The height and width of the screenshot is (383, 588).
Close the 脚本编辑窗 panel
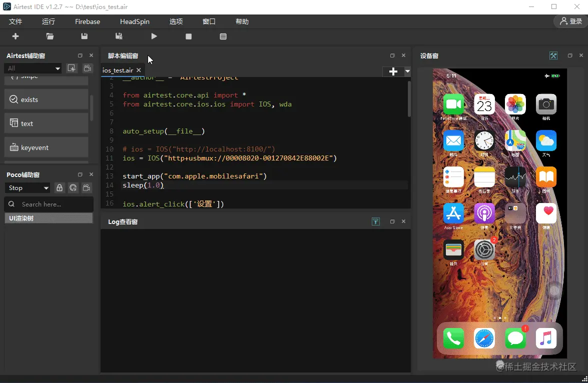point(403,55)
